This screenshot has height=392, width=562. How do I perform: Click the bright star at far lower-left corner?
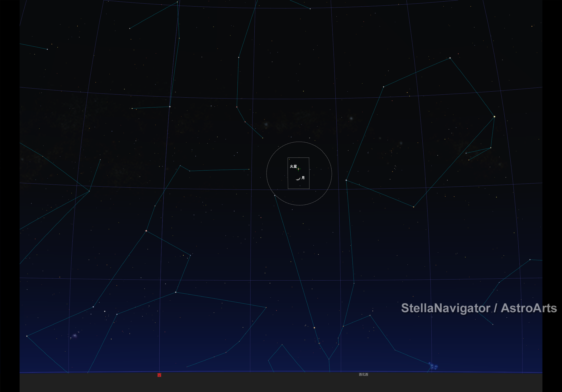click(x=27, y=336)
